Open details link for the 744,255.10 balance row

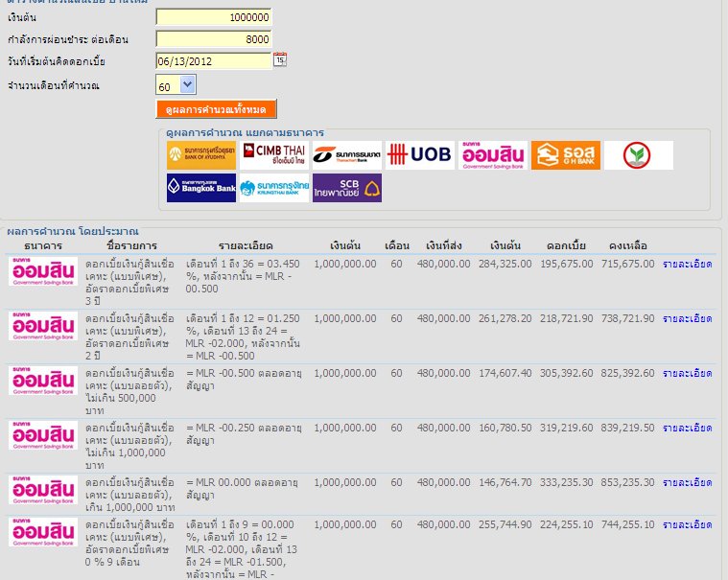coord(687,524)
